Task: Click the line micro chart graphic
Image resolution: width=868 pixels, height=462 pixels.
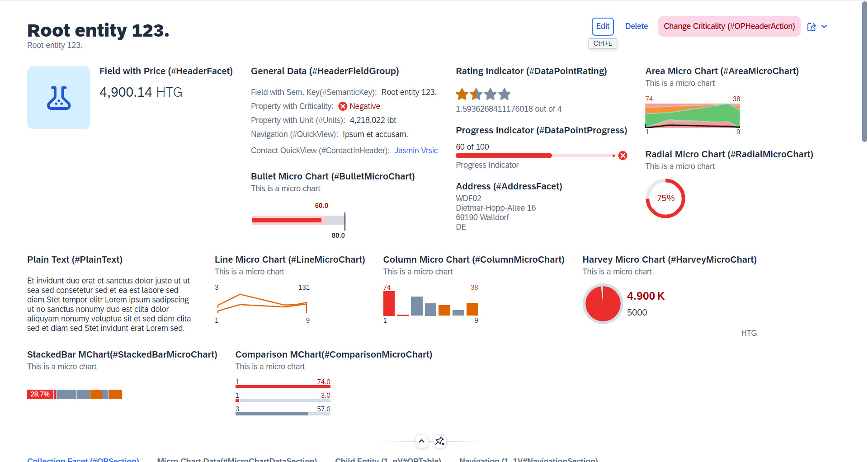Action: 262,303
